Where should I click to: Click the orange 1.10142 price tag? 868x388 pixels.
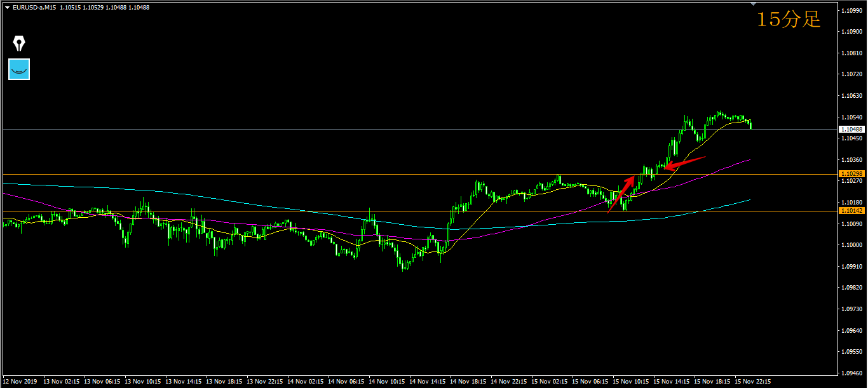(x=850, y=210)
